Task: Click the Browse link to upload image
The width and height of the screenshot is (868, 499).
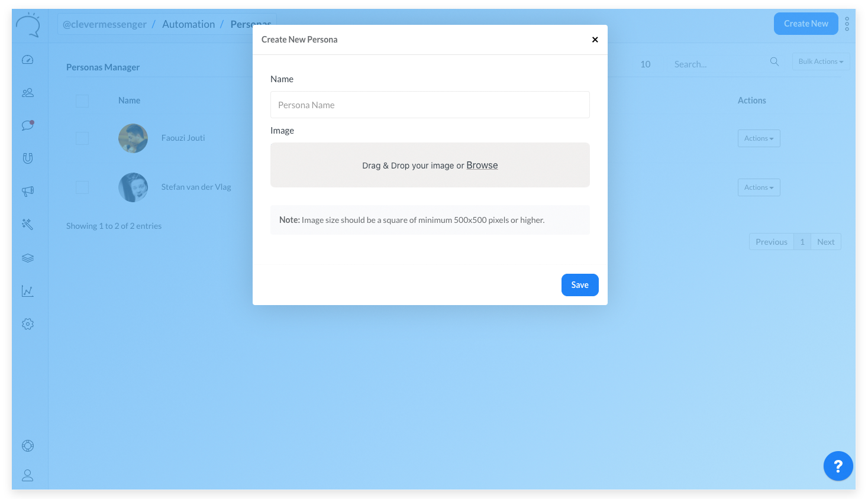Action: pyautogui.click(x=482, y=166)
